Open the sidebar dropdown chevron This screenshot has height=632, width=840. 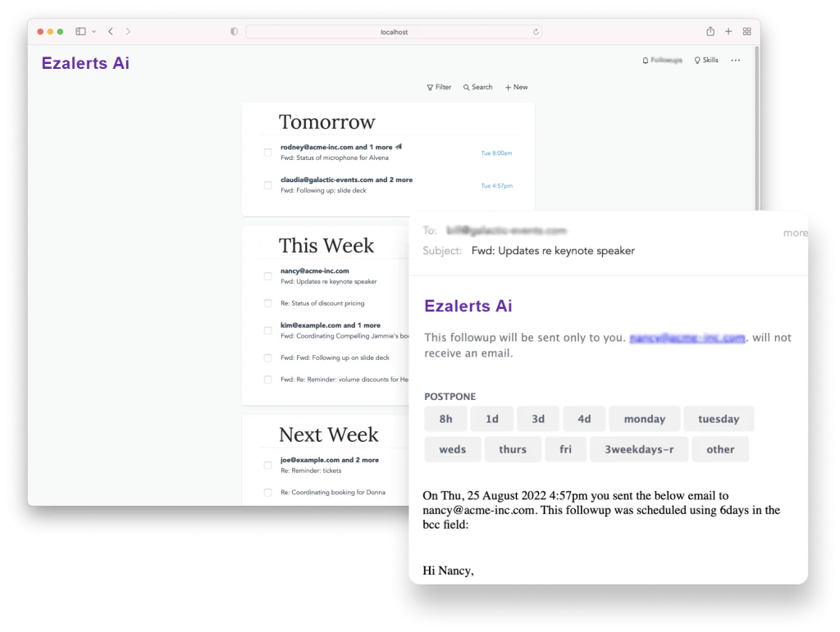[94, 32]
